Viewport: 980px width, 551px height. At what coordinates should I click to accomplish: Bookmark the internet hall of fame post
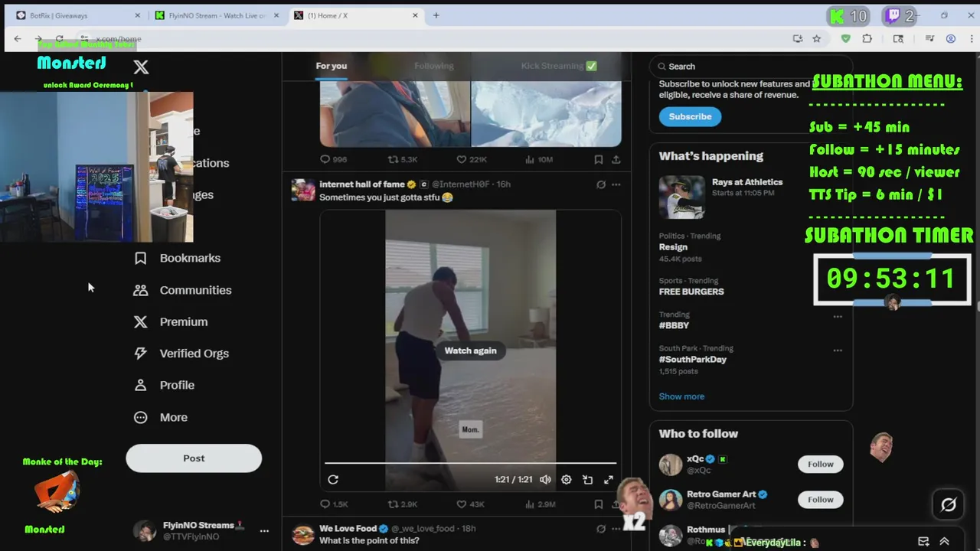(x=599, y=504)
